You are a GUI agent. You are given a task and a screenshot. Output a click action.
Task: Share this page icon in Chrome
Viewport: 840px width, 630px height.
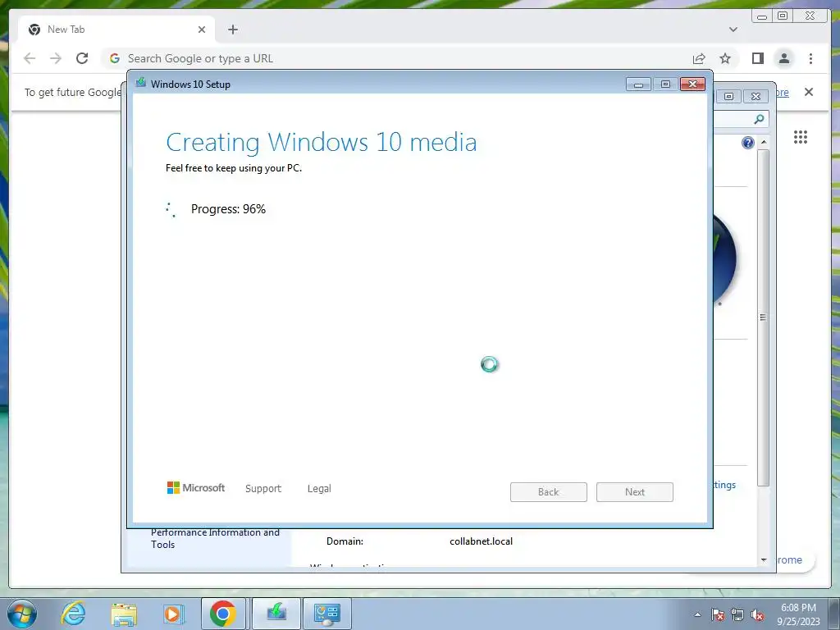click(x=699, y=58)
